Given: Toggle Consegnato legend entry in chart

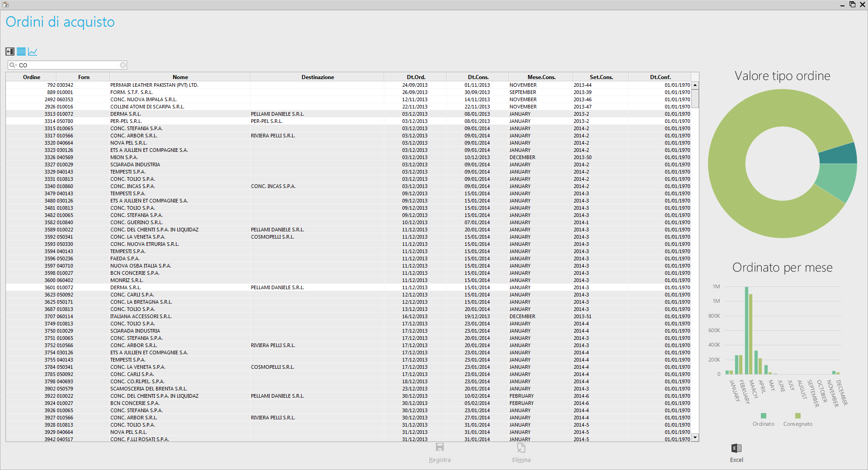Looking at the screenshot, I should (x=798, y=420).
